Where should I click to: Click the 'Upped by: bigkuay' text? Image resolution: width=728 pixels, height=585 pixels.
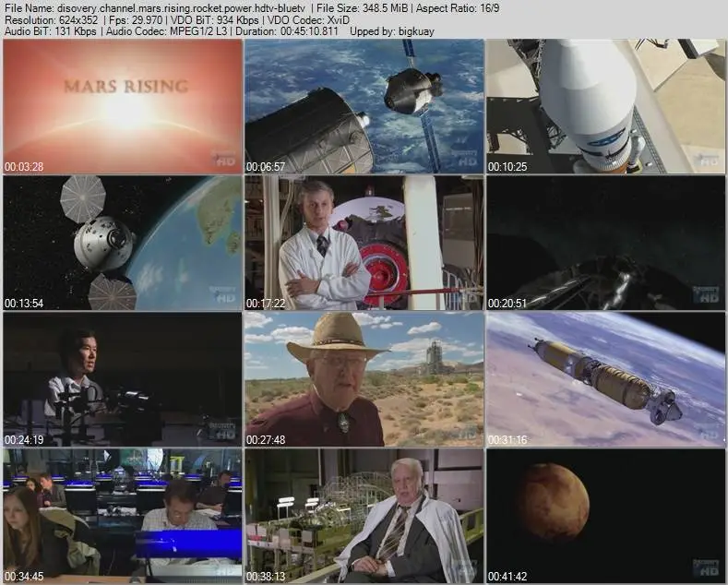click(x=392, y=31)
